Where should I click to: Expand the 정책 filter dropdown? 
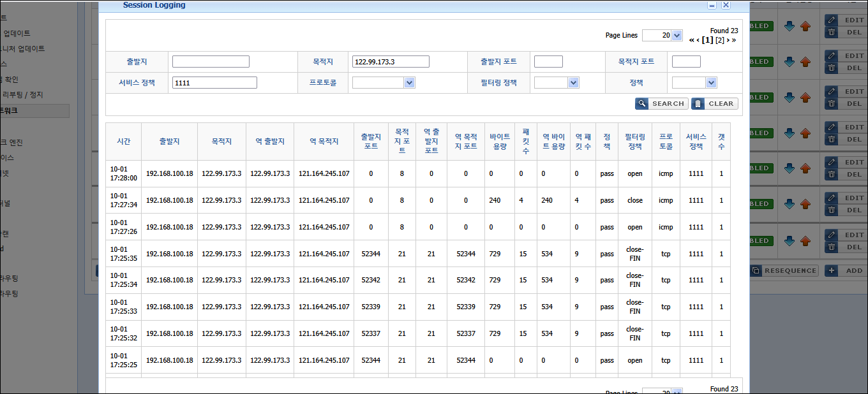coord(711,83)
